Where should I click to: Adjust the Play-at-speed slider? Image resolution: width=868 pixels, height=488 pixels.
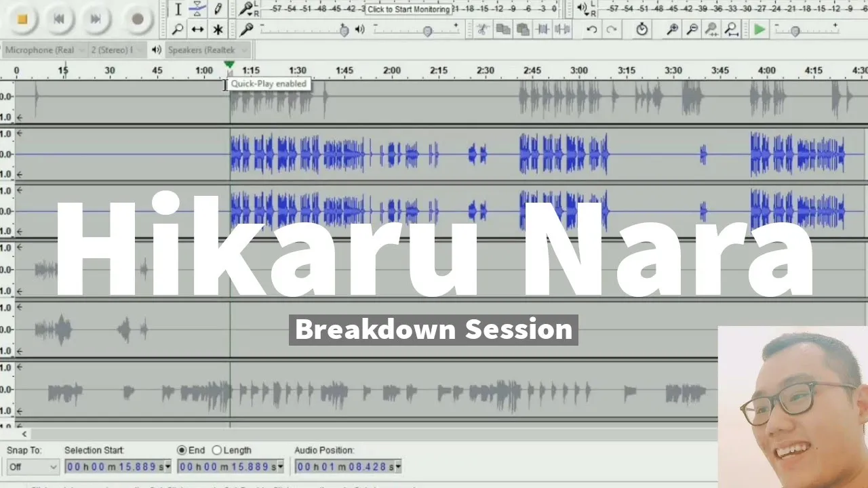point(795,30)
